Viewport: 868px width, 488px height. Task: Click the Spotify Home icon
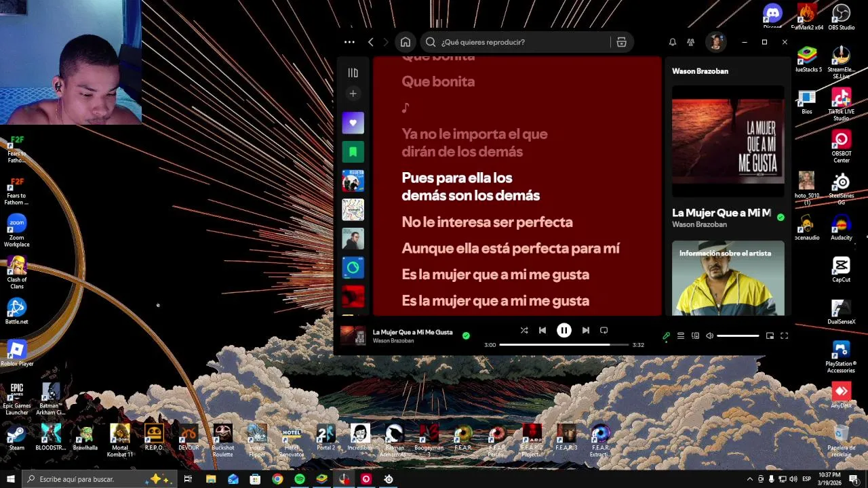[x=406, y=42]
